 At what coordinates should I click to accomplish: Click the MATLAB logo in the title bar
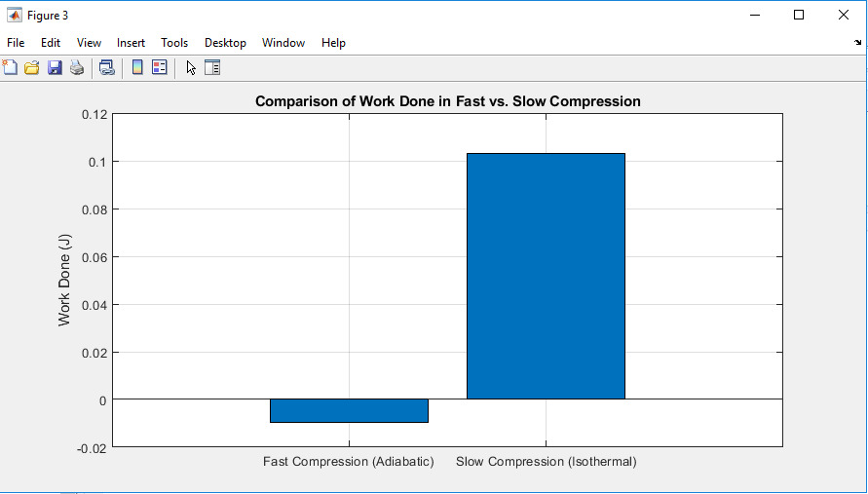click(14, 15)
